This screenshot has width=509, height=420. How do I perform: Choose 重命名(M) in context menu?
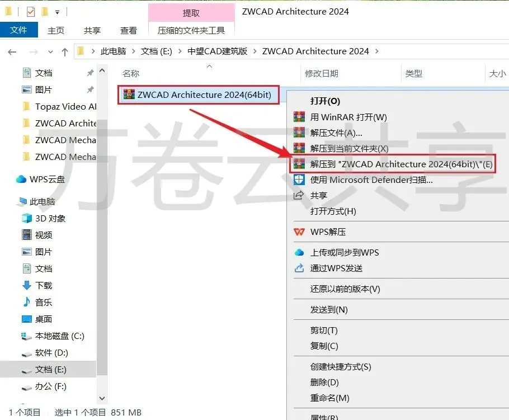pos(329,398)
